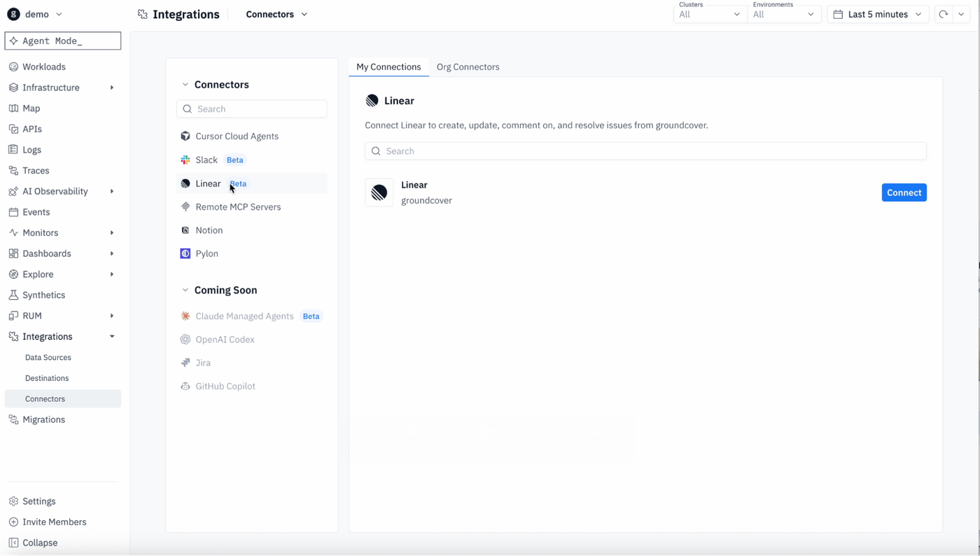Expand the AI Observability submenu arrow

(x=112, y=191)
